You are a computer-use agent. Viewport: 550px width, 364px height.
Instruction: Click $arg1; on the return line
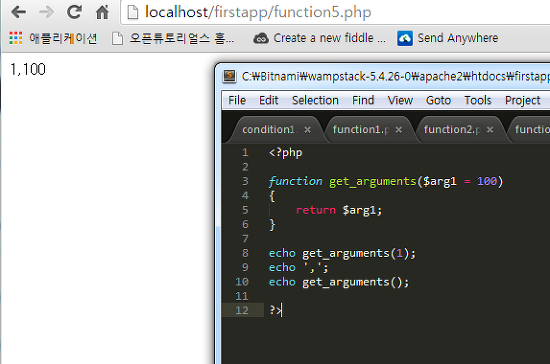point(362,210)
